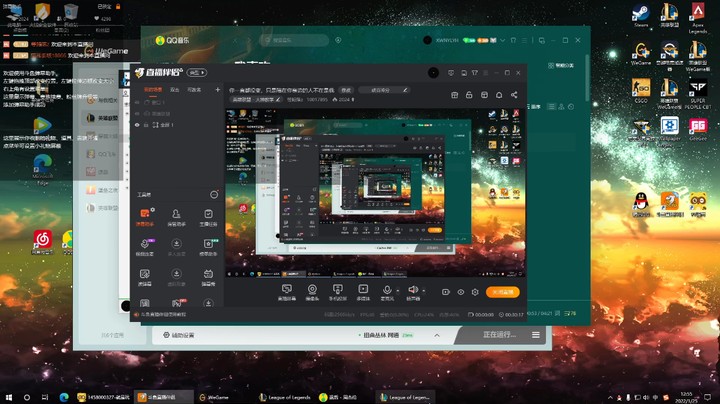Image resolution: width=720 pixels, height=404 pixels.
Task: Toggle preview eye icon beside settings gear
Action: point(461,292)
